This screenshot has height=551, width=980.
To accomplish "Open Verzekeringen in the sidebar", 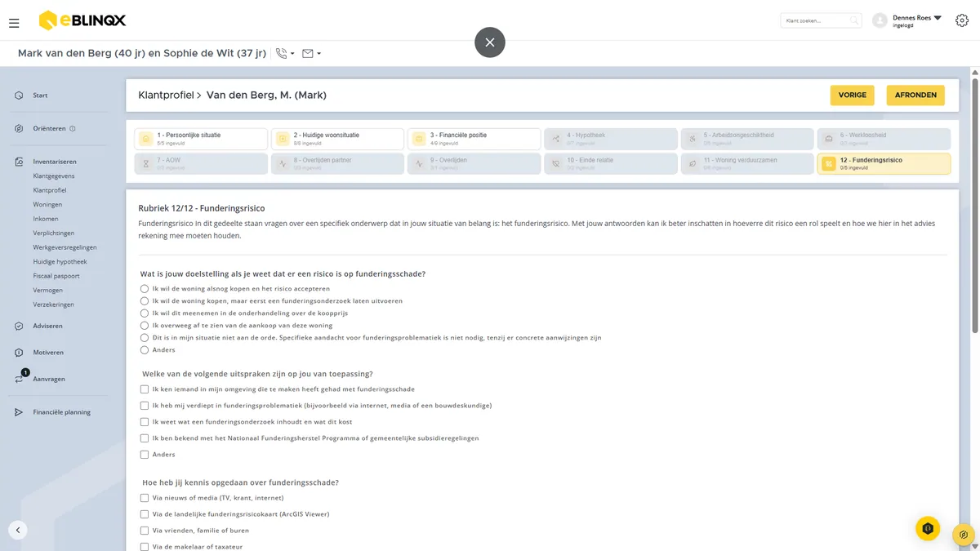I will (54, 304).
